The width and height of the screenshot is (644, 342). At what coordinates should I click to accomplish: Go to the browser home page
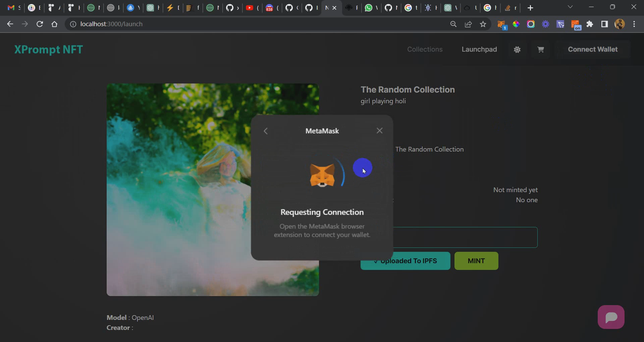click(54, 24)
